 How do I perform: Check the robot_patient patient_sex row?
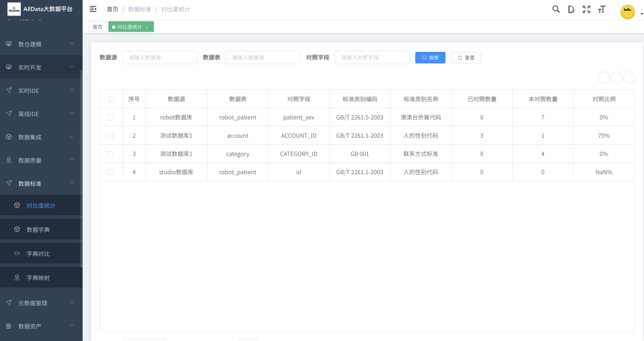coord(110,117)
